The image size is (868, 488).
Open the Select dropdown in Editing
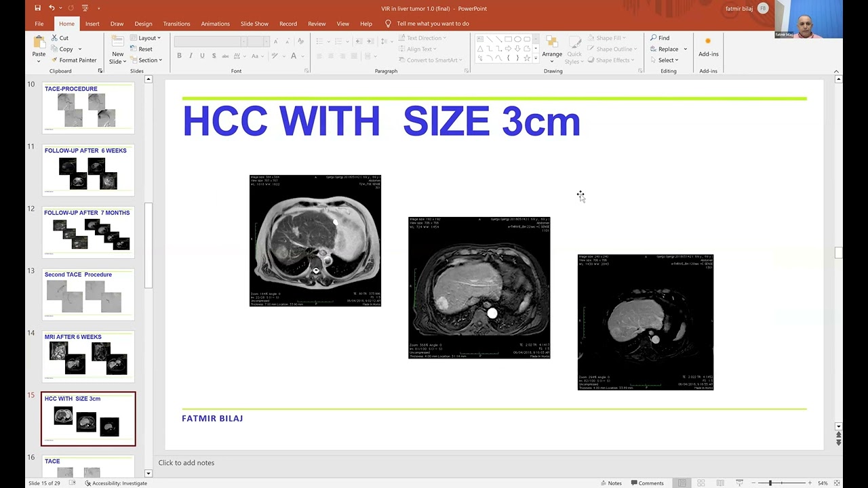[x=664, y=60]
